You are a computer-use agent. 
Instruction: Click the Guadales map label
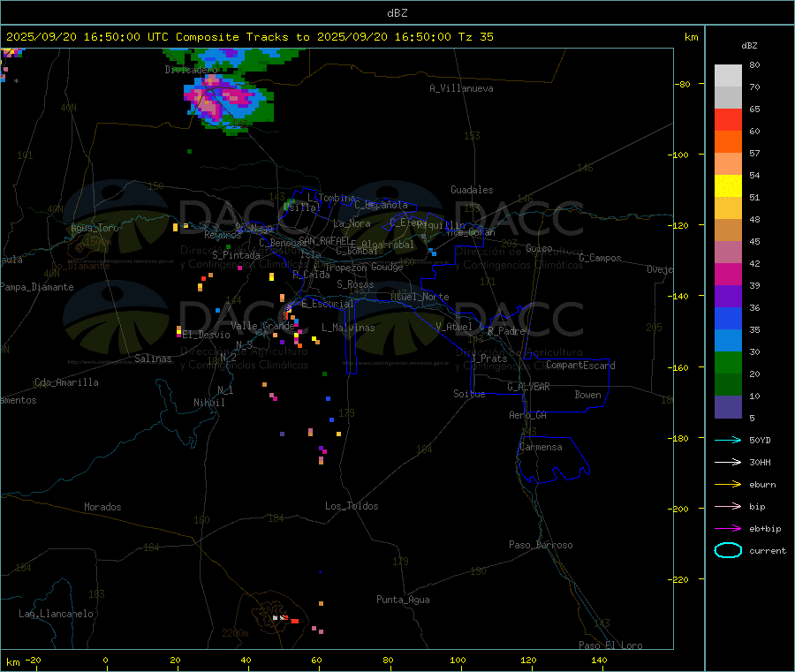click(x=472, y=190)
